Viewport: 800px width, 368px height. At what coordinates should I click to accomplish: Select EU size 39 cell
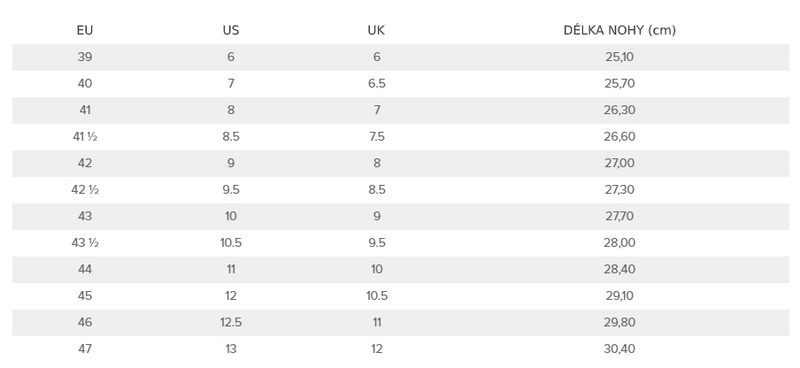click(85, 57)
